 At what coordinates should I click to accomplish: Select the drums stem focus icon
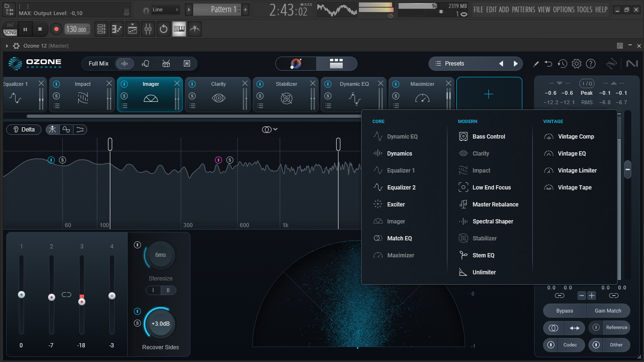click(166, 64)
